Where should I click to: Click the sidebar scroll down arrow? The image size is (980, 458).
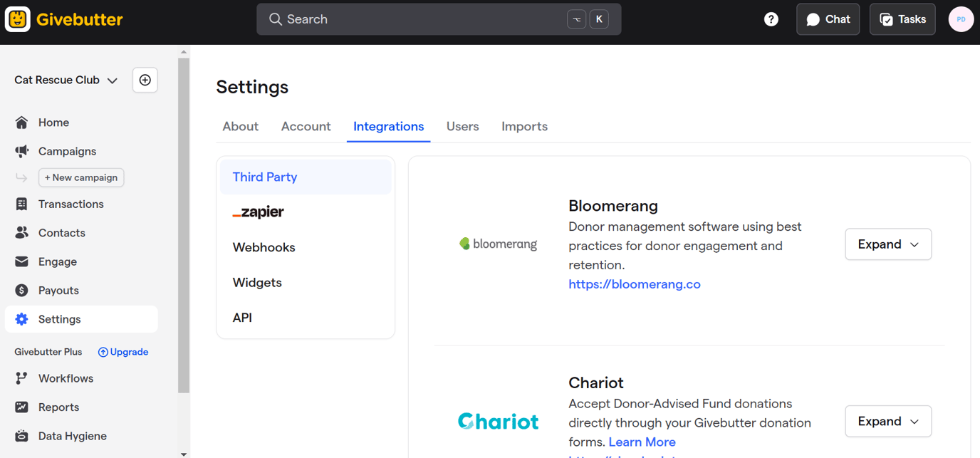[184, 453]
